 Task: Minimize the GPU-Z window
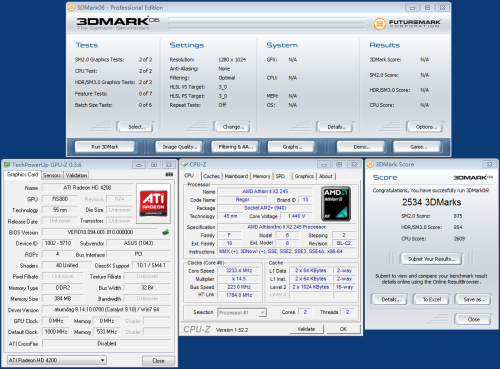[139, 165]
